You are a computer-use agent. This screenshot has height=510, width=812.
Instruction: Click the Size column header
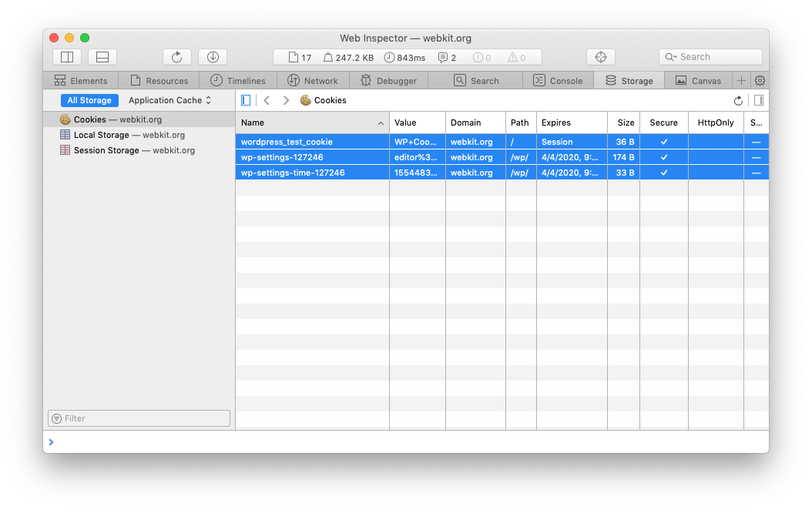(623, 122)
